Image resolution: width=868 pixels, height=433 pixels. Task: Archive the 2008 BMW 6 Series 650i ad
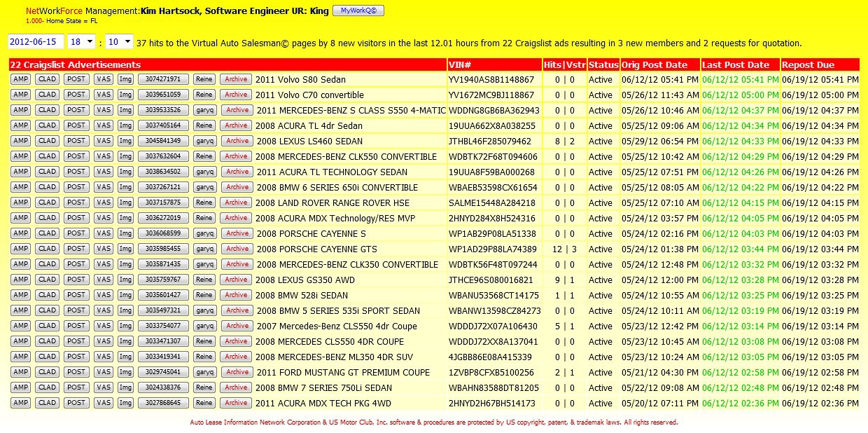click(x=237, y=187)
